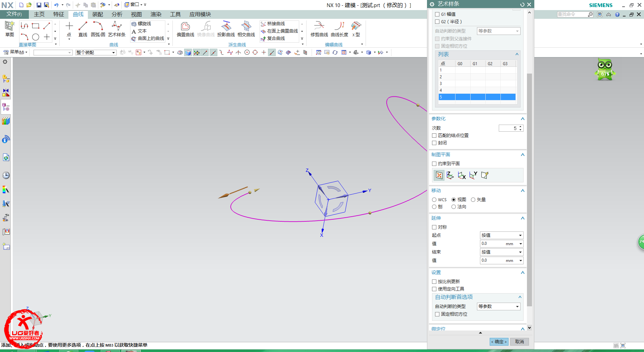644x352 pixels.
Task: Switch to the 主页 ribbon tab
Action: click(x=39, y=14)
